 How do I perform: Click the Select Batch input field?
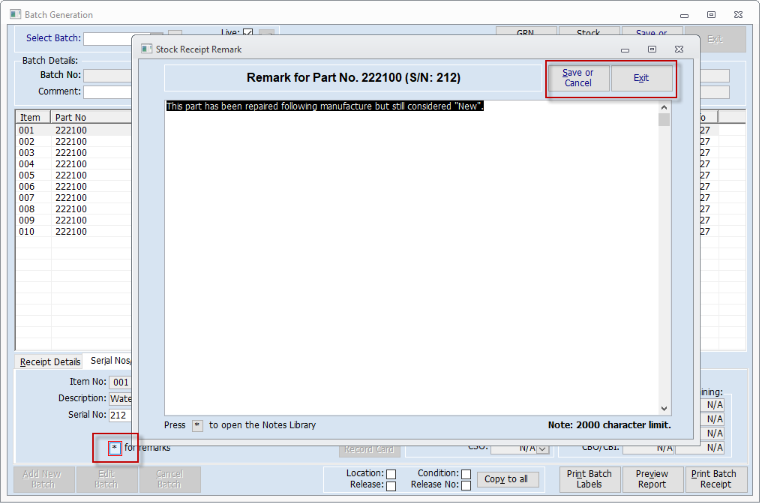pyautogui.click(x=108, y=38)
